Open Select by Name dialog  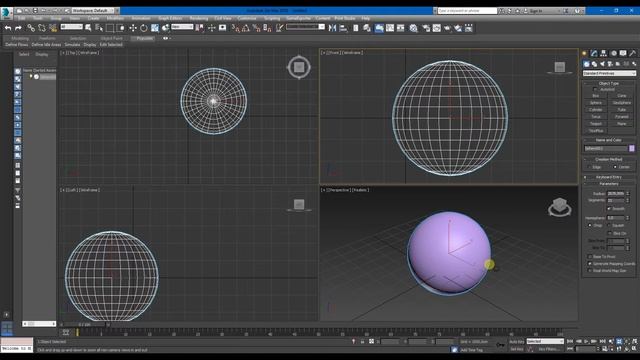click(x=99, y=28)
